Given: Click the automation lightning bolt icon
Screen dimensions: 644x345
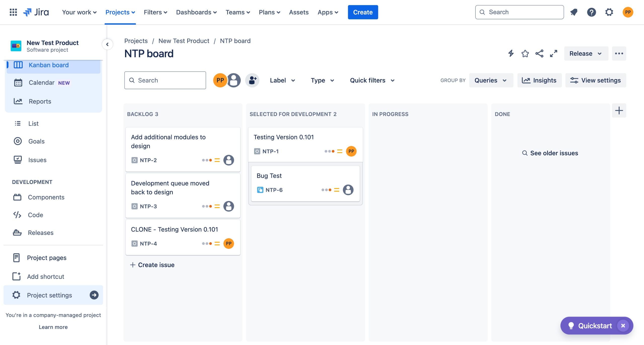Looking at the screenshot, I should [511, 53].
